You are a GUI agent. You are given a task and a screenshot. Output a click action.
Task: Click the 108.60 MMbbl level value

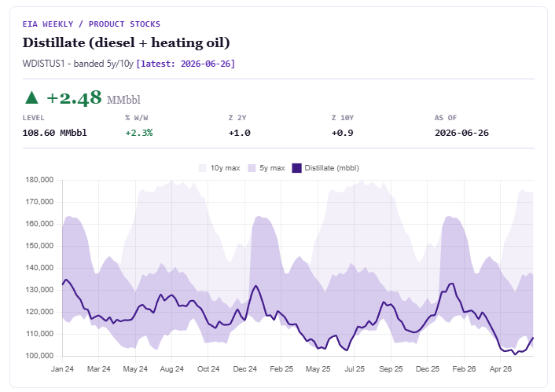[x=54, y=133]
